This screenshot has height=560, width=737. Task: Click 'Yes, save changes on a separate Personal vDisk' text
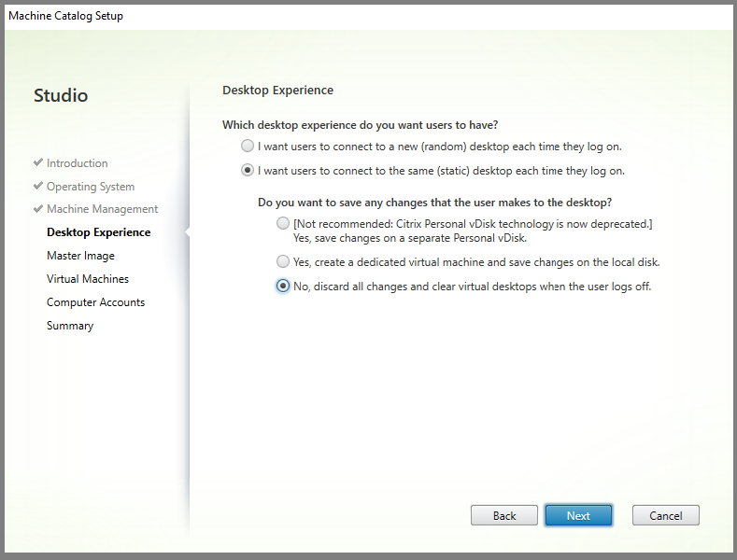(x=410, y=238)
